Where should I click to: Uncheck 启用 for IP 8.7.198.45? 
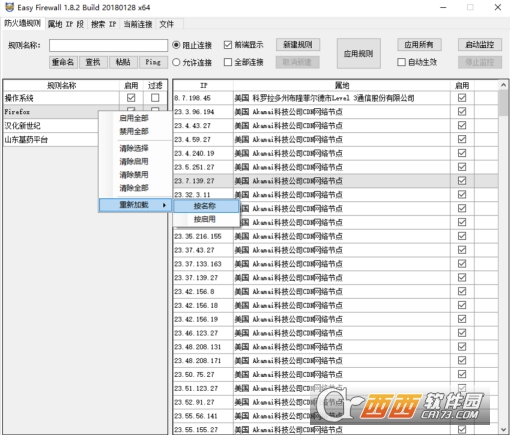click(x=462, y=98)
